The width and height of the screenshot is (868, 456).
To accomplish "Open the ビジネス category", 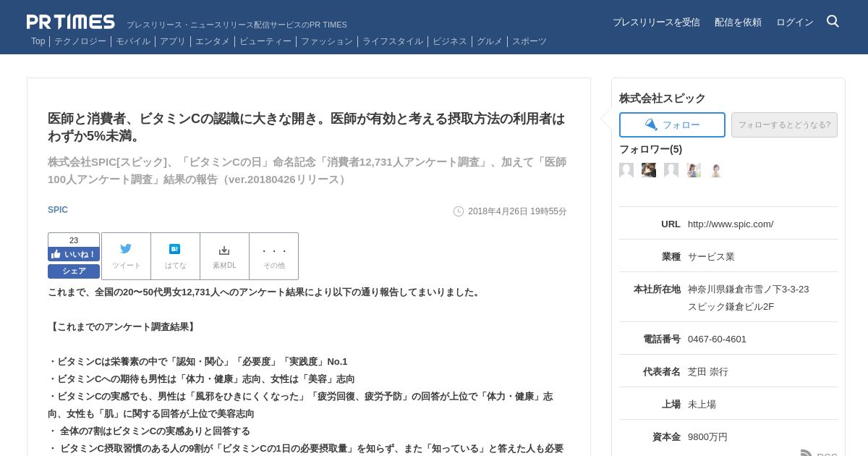I will pos(450,41).
